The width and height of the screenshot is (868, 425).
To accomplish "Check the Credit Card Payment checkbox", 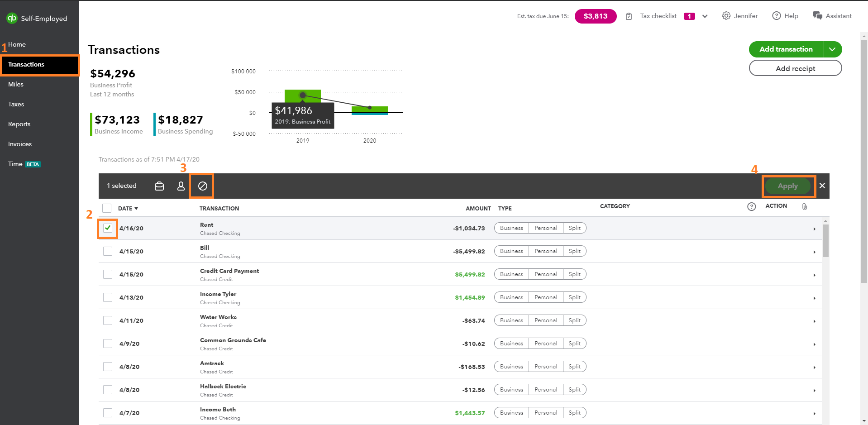I will pos(108,274).
